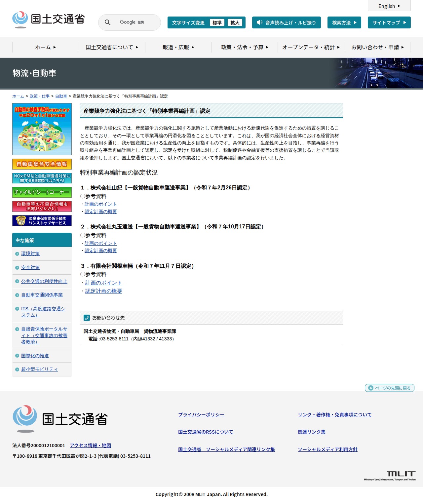This screenshot has height=504, width=423.
Task: Open 計画のポイント for 株式会社山紀
Action: [101, 204]
